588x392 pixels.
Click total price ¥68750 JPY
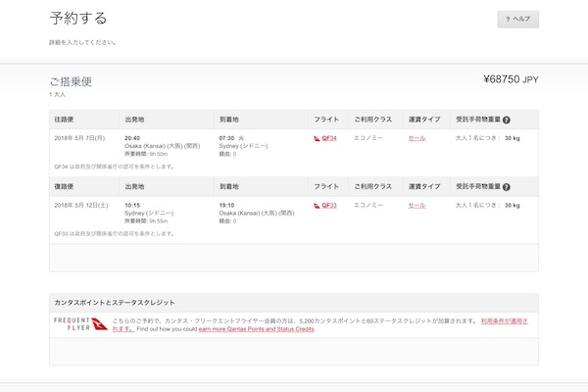pos(511,79)
